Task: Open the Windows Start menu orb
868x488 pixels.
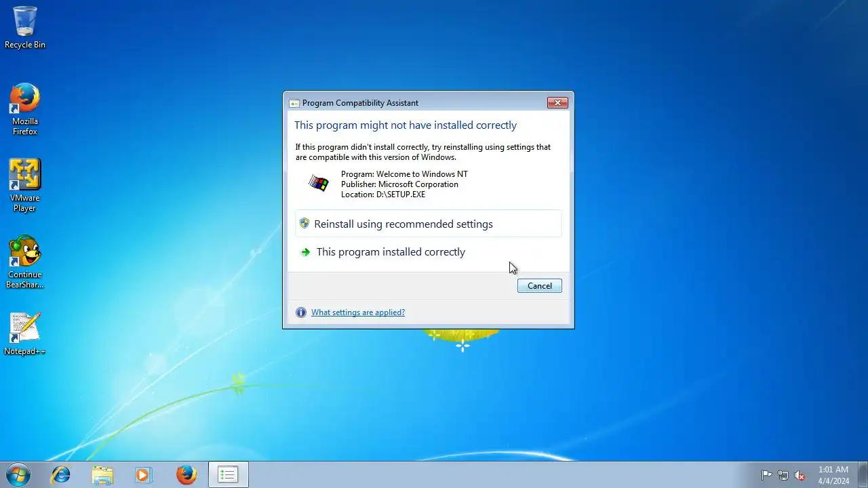Action: pos(18,474)
